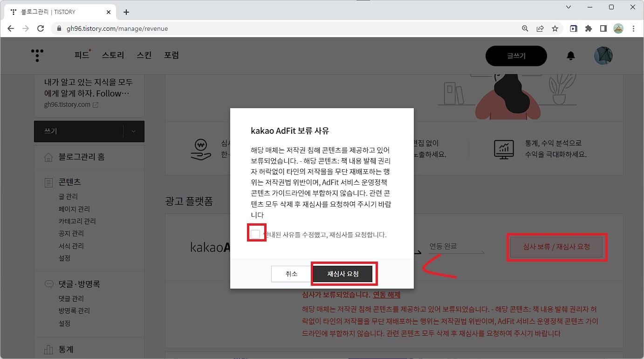Image resolution: width=644 pixels, height=359 pixels.
Task: Click the 글쓰기 button
Action: (516, 56)
